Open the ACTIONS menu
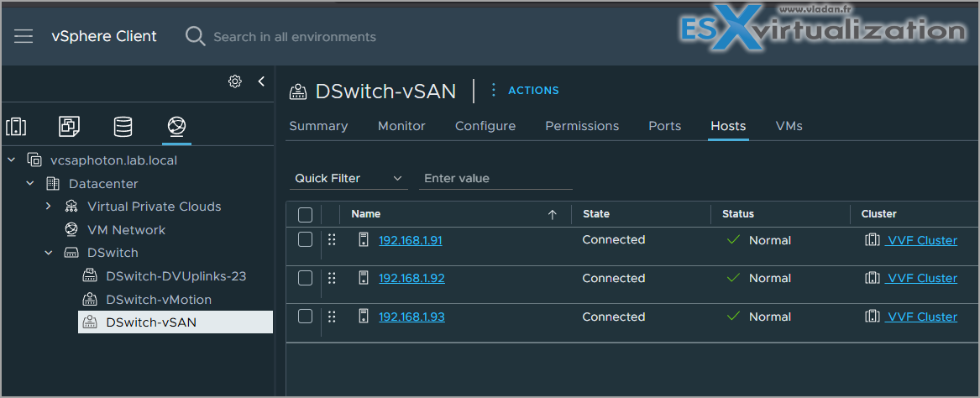The width and height of the screenshot is (980, 398). [533, 91]
